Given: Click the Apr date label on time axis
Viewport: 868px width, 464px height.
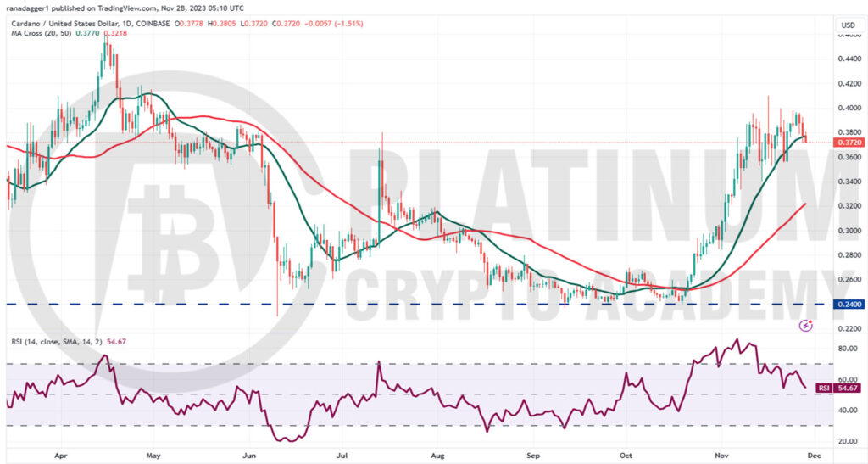Looking at the screenshot, I should tap(60, 456).
